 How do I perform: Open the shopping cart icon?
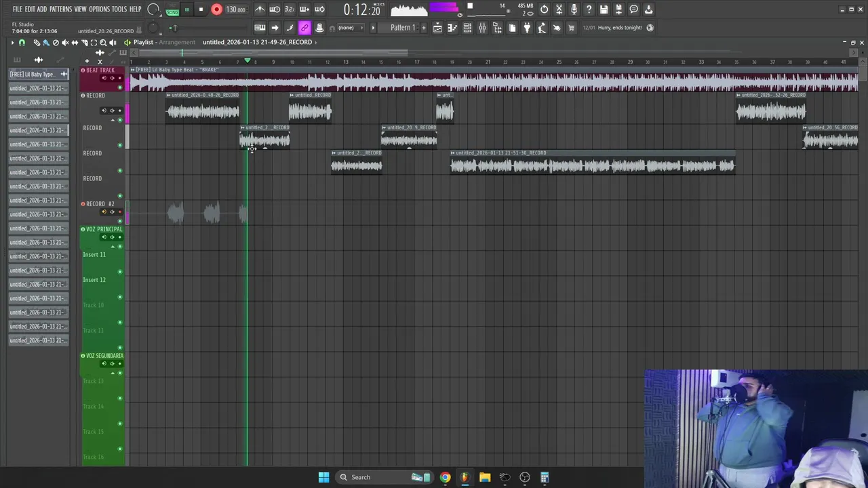572,28
